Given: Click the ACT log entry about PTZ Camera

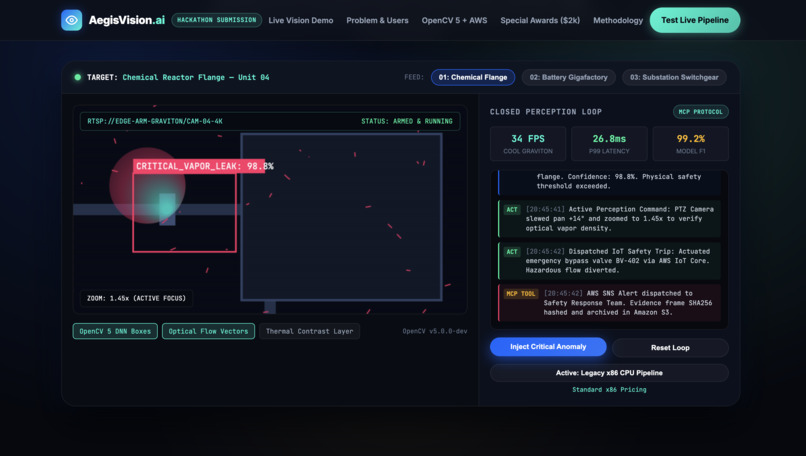Looking at the screenshot, I should pos(609,218).
